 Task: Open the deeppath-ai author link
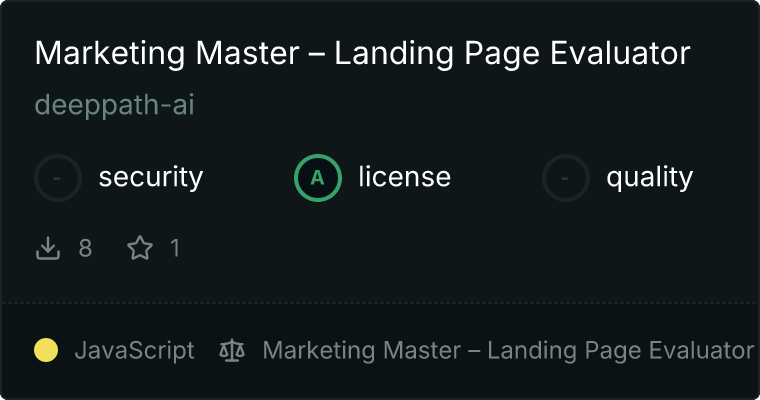coord(114,105)
